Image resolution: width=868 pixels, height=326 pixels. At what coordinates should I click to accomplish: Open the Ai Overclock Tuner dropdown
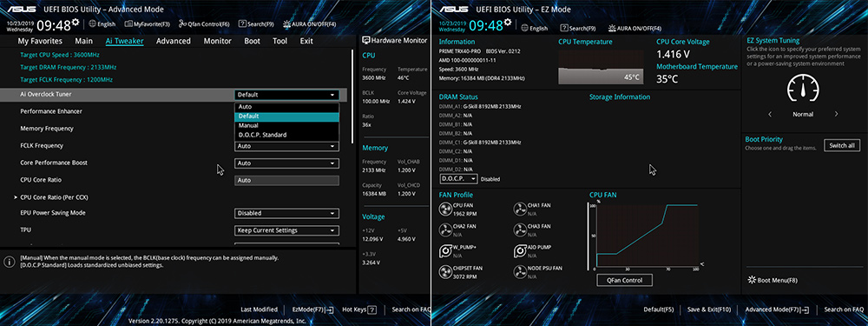286,95
